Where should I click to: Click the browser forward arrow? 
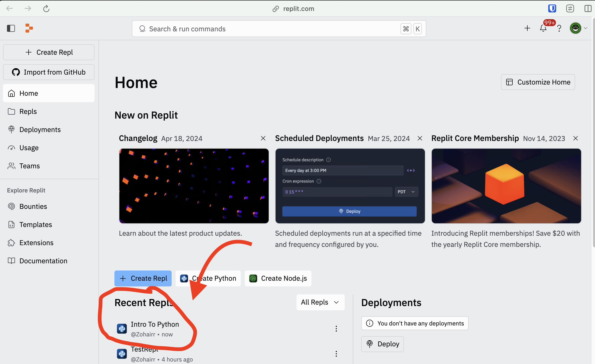pos(28,8)
